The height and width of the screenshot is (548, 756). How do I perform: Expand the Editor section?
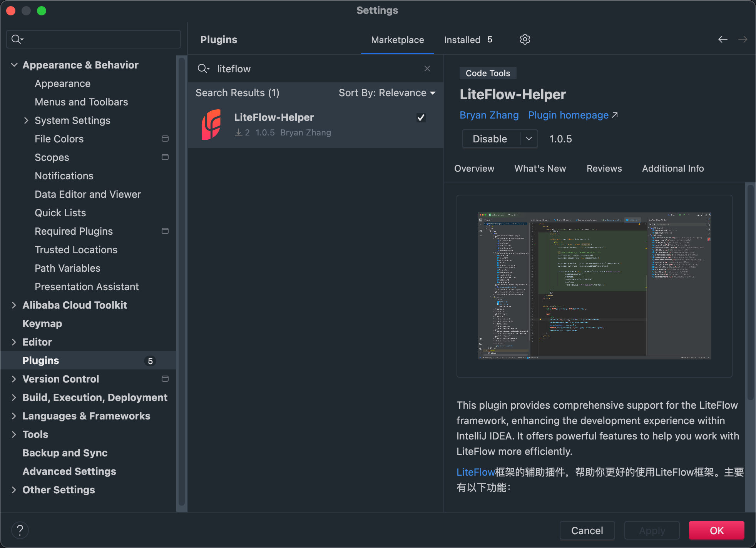pyautogui.click(x=14, y=342)
